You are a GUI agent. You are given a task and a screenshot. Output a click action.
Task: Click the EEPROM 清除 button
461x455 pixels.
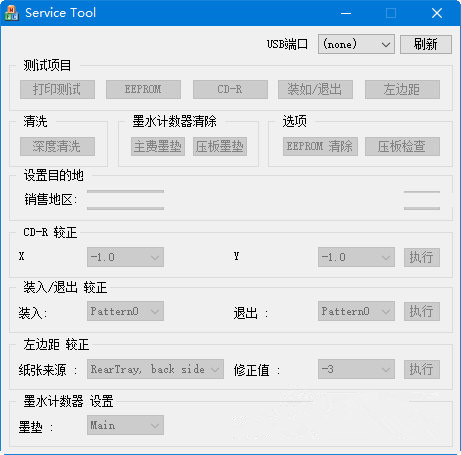[x=320, y=146]
